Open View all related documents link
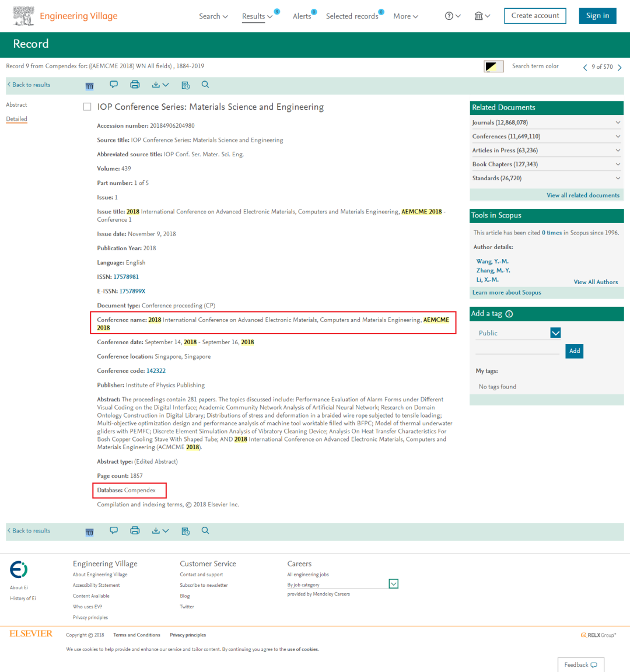 tap(583, 195)
